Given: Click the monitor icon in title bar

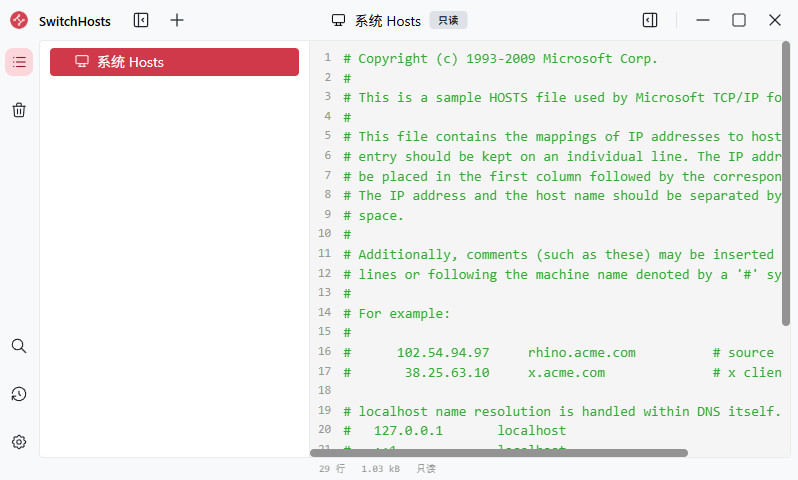Looking at the screenshot, I should pos(338,20).
